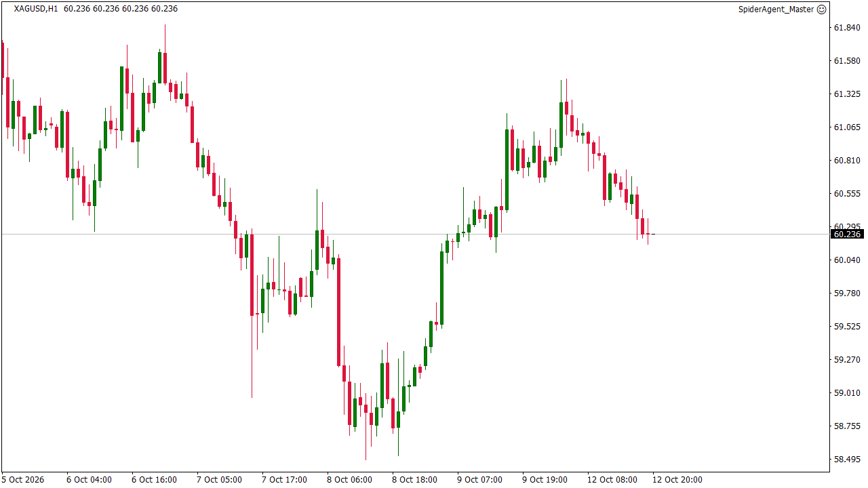Click the 8 Oct 06:00 time label

(x=349, y=480)
